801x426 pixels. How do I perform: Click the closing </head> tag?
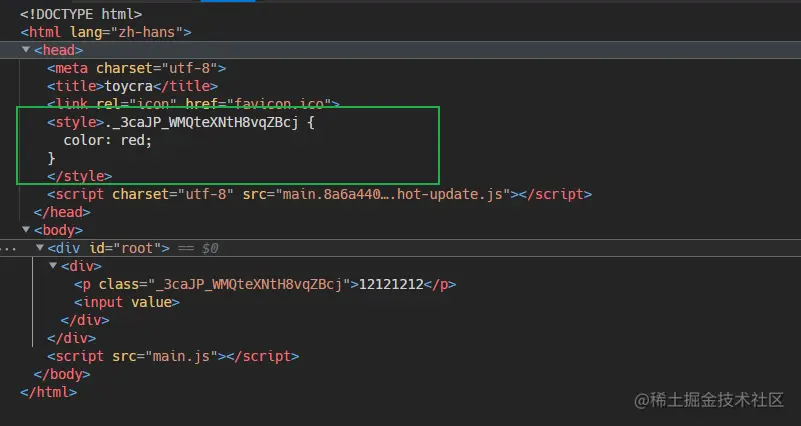click(x=62, y=212)
